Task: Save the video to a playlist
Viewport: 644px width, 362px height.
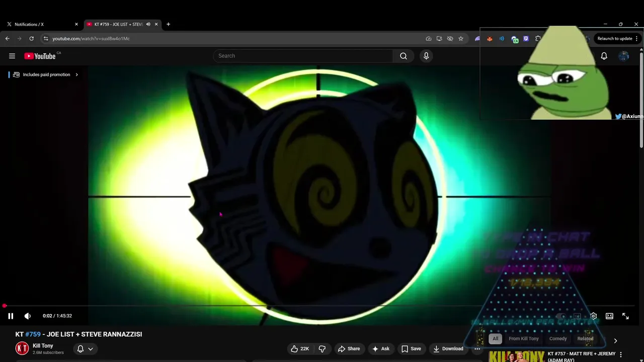Action: click(411, 348)
